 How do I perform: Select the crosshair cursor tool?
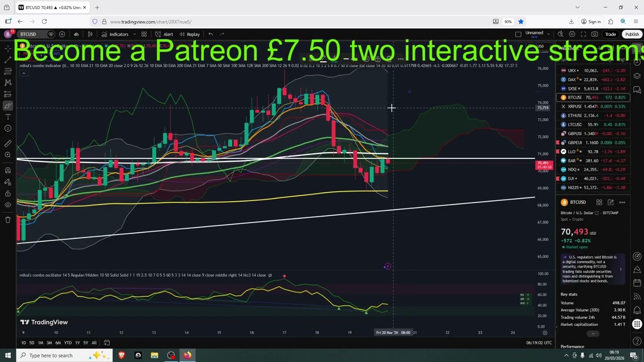(x=8, y=48)
